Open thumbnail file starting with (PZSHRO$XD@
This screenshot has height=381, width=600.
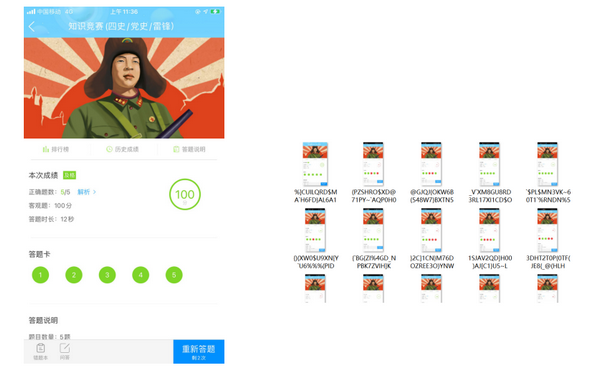coord(373,173)
